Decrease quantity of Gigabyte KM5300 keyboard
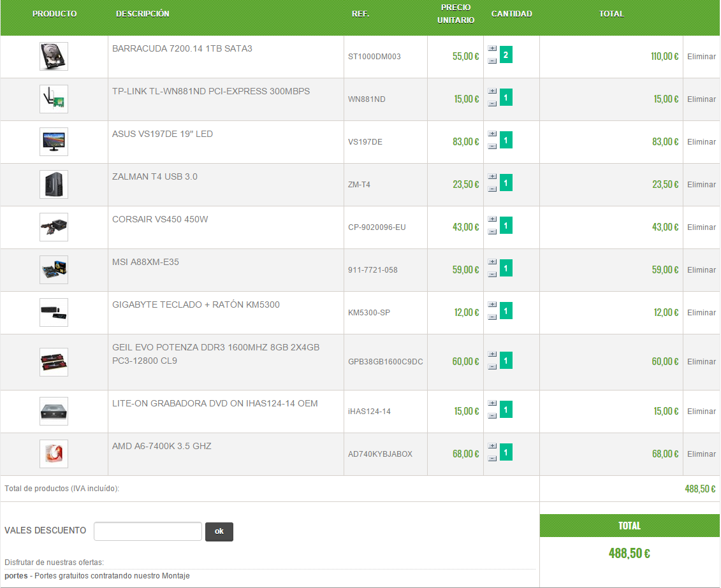The image size is (721, 588). (x=492, y=317)
